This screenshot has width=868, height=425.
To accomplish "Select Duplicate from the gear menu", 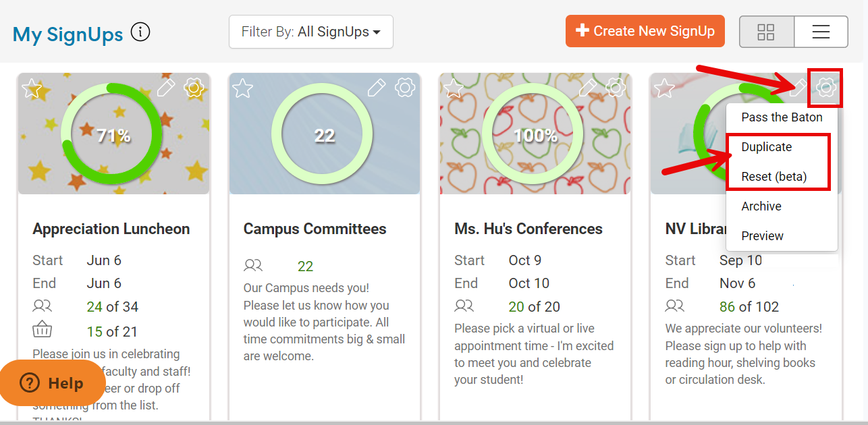I will (x=766, y=147).
